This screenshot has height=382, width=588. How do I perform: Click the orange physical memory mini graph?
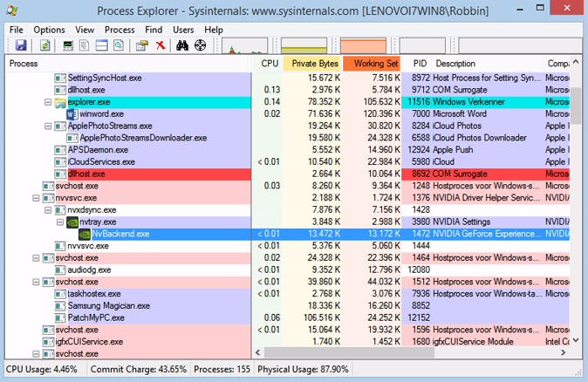pos(363,45)
